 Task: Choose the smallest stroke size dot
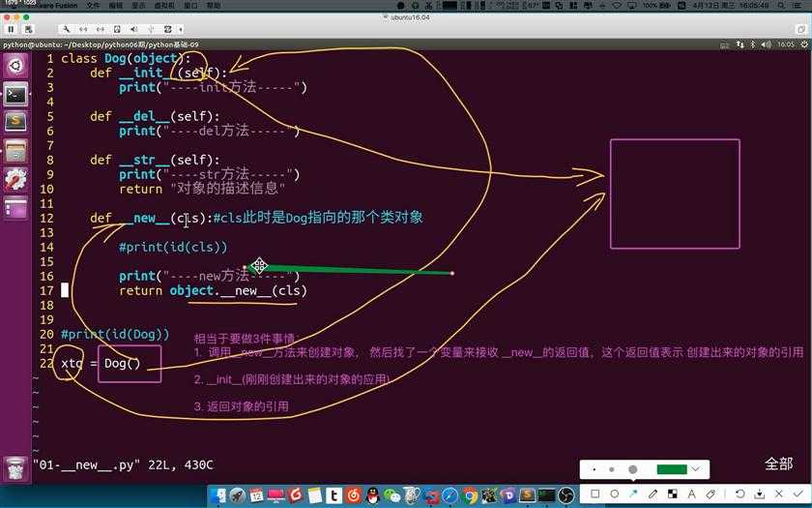(x=594, y=469)
